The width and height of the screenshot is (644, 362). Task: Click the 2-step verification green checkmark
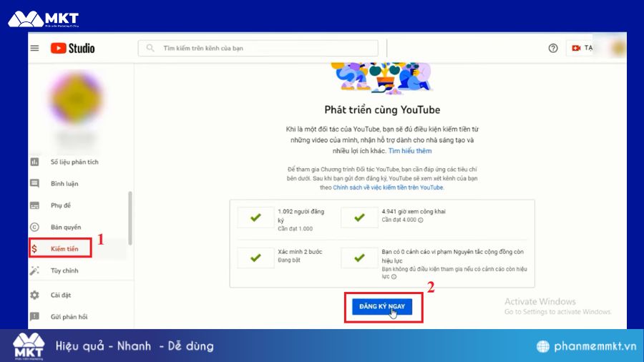tap(255, 257)
